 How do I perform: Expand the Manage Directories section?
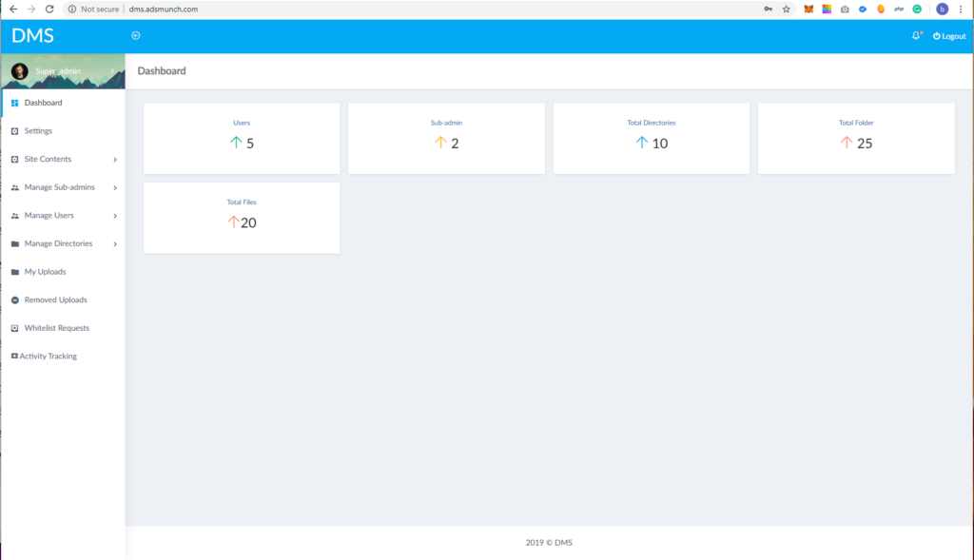(x=114, y=243)
